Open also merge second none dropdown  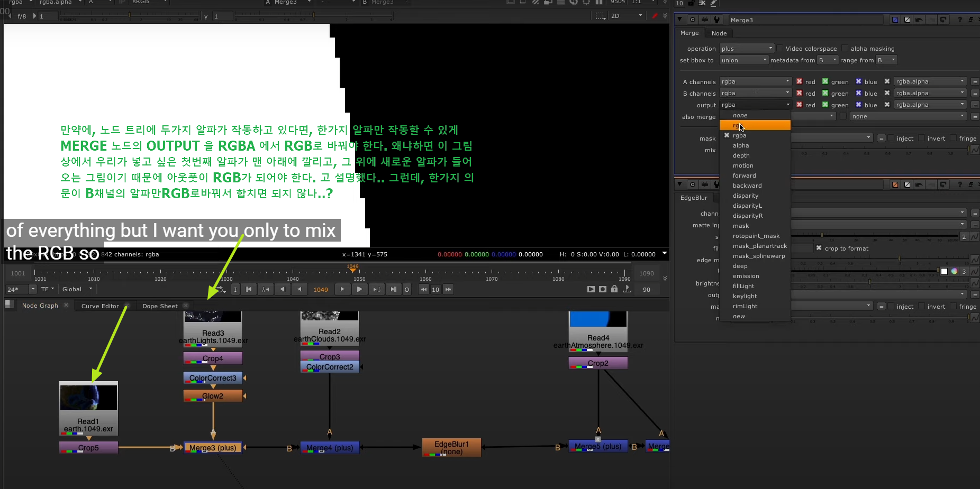tap(908, 116)
